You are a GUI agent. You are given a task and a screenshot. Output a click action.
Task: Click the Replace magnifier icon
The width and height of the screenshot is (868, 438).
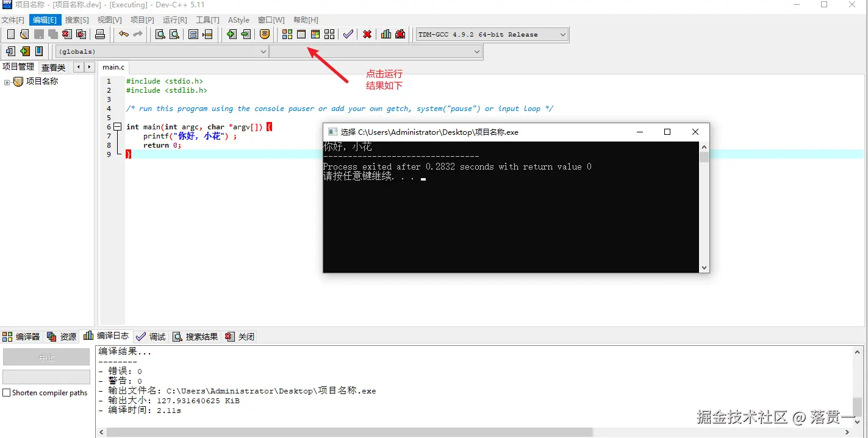(x=174, y=34)
